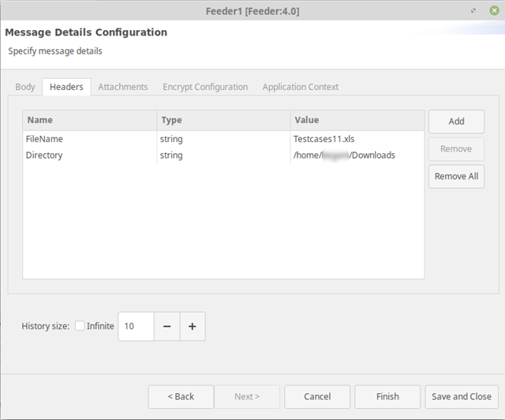Screen dimensions: 505x420
Task: Cancel the message configuration
Action: click(x=317, y=396)
